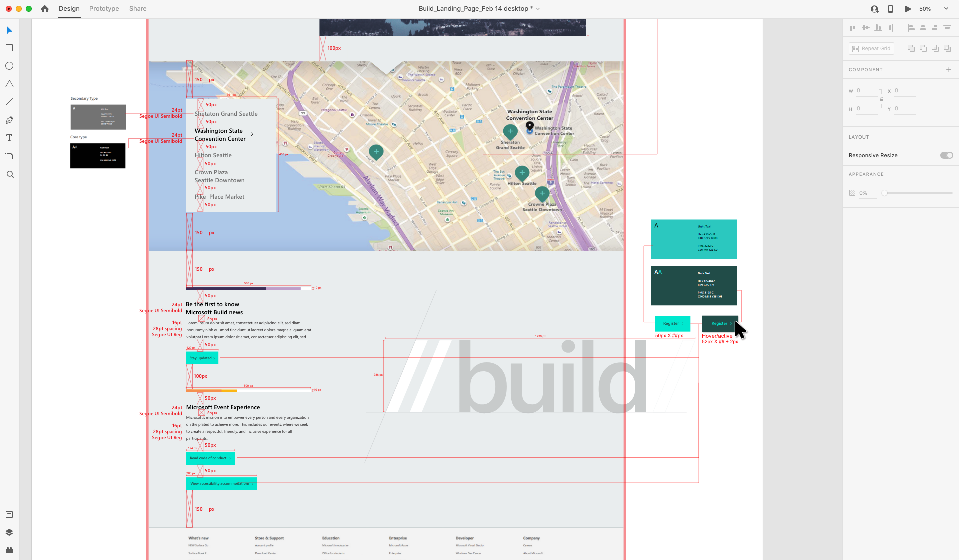Image resolution: width=959 pixels, height=560 pixels.
Task: Click the H height input field
Action: 867,109
